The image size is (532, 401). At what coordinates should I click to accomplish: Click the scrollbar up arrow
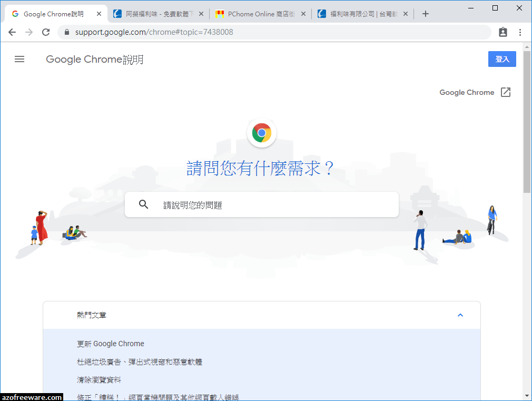pos(527,46)
